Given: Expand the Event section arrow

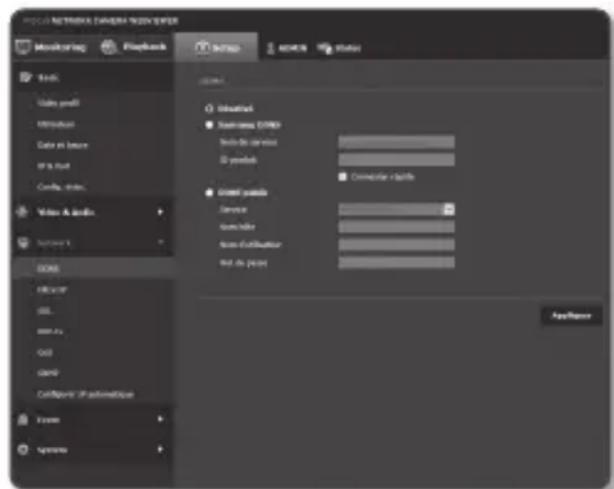Looking at the screenshot, I should coord(159,421).
